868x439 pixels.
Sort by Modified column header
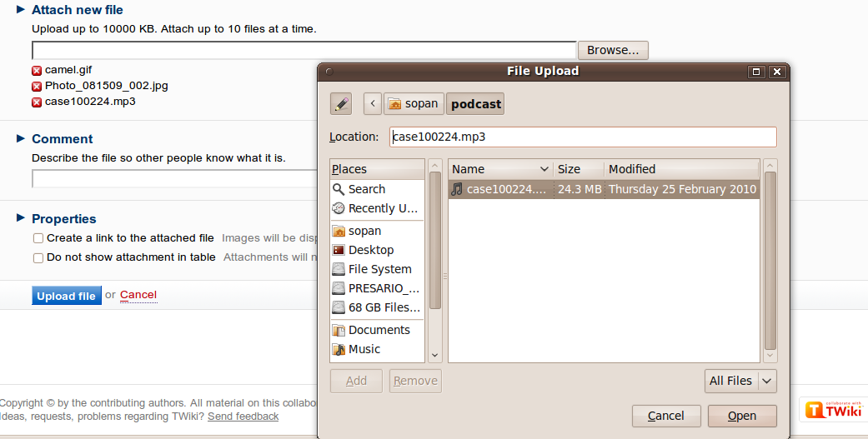point(681,169)
